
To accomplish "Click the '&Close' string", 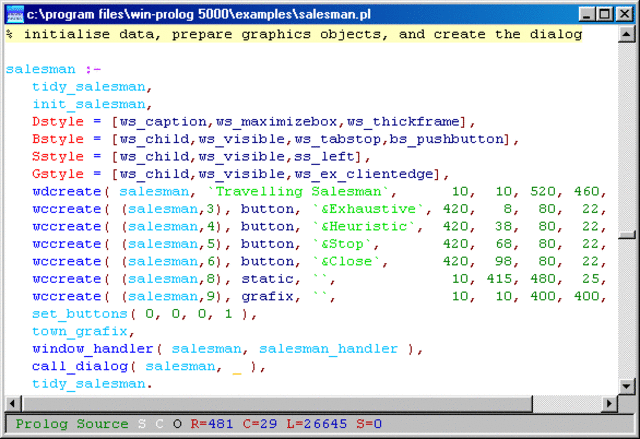I will point(347,262).
